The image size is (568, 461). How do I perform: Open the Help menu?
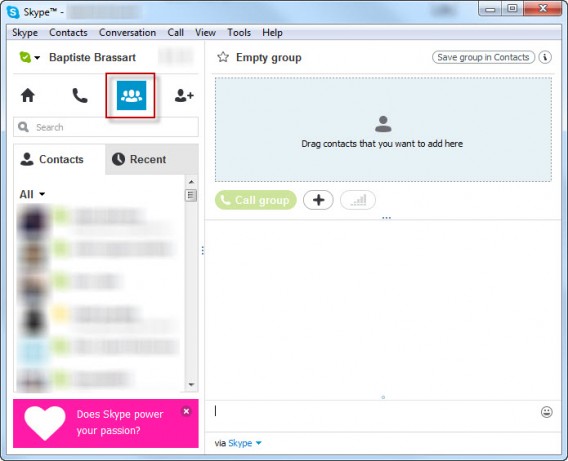point(272,33)
